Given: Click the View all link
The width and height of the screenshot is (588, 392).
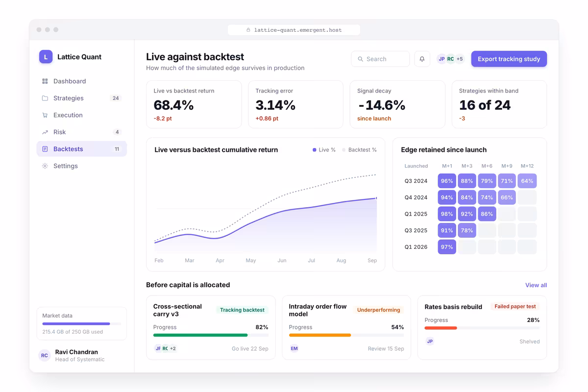Looking at the screenshot, I should [x=536, y=285].
